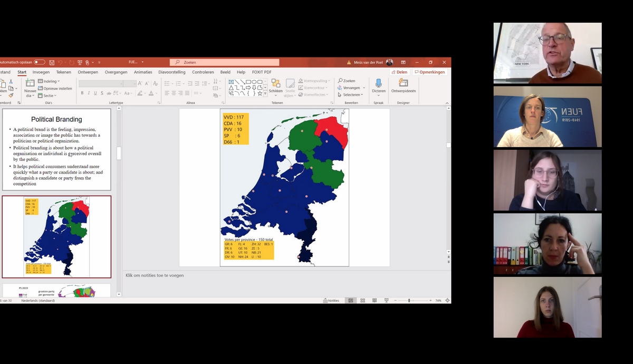The width and height of the screenshot is (633, 364).
Task: Open the Opmerkingen comments button
Action: 430,72
